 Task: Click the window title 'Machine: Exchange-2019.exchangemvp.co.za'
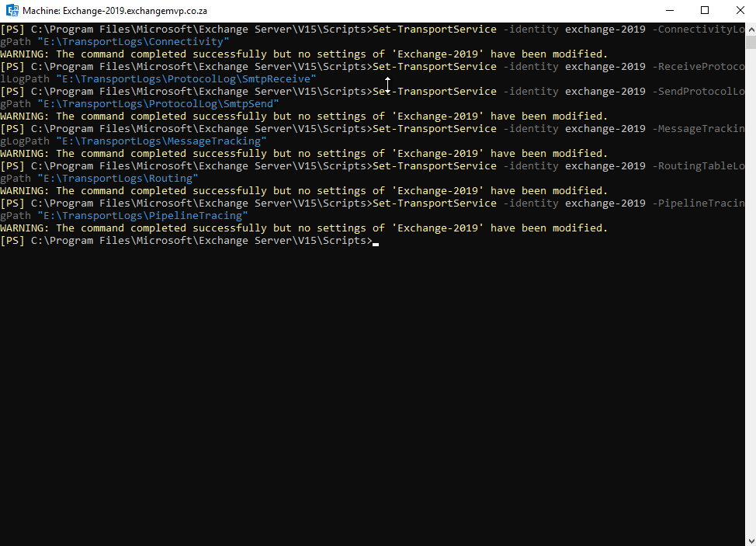[x=115, y=11]
